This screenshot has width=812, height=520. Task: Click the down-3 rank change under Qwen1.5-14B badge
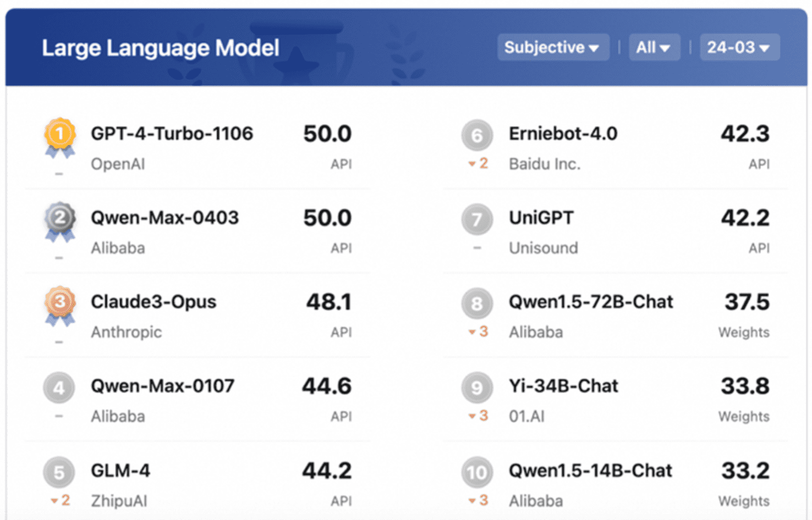click(478, 500)
